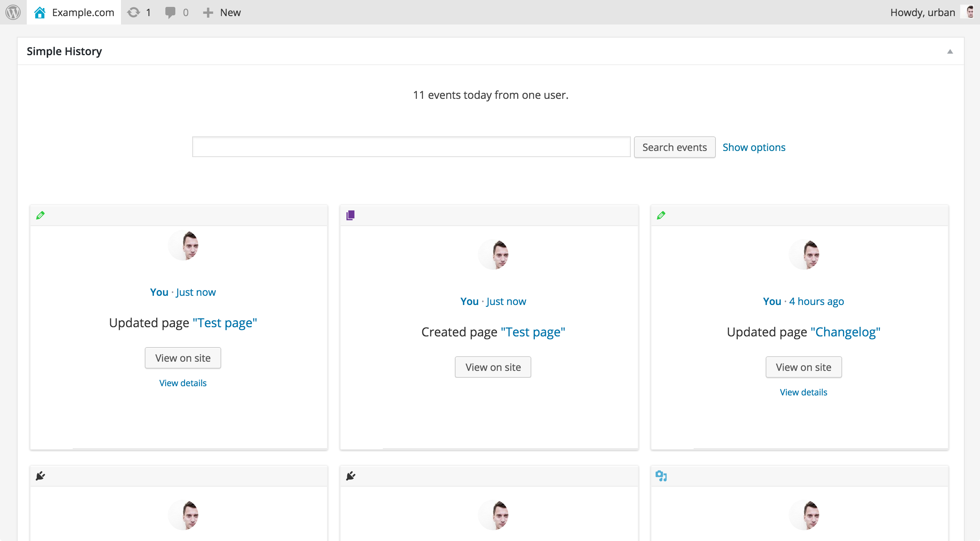Click green pencil icon on Changelog card
Image resolution: width=980 pixels, height=541 pixels.
coord(661,215)
